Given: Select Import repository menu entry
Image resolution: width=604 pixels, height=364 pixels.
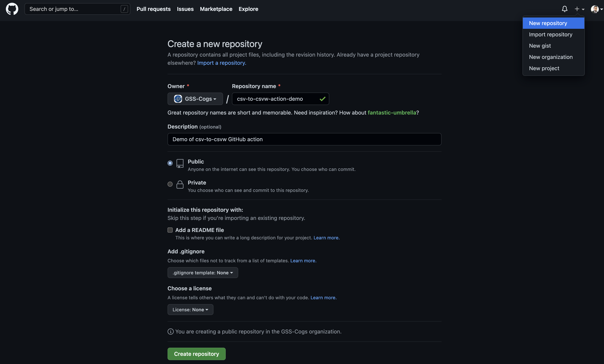Looking at the screenshot, I should [550, 35].
